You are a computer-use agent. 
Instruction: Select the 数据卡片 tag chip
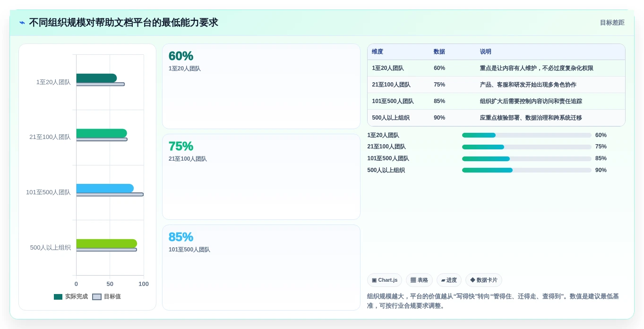tap(484, 280)
